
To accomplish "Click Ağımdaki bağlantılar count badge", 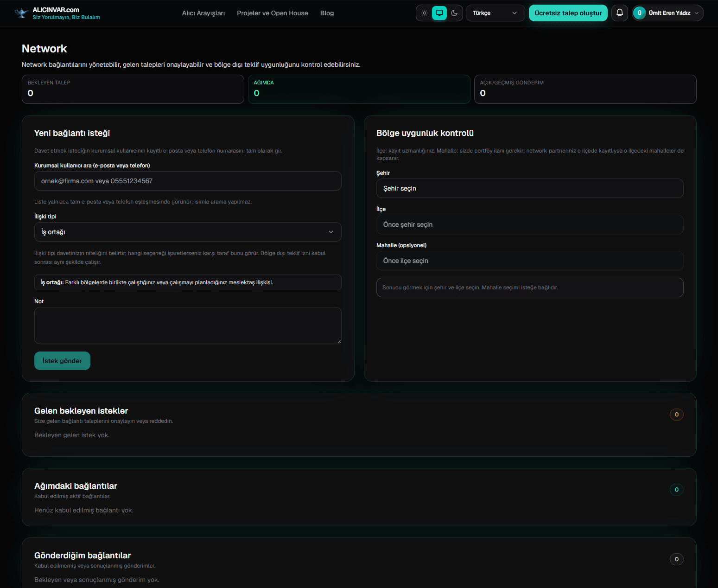I will coord(677,490).
